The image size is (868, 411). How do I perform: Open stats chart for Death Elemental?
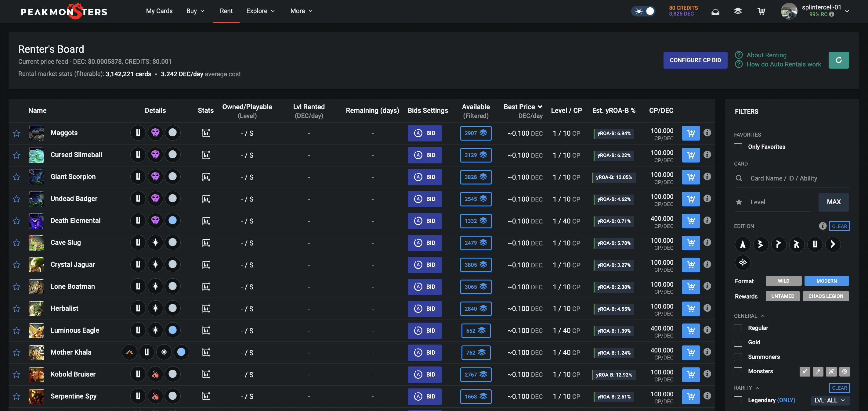tap(205, 221)
